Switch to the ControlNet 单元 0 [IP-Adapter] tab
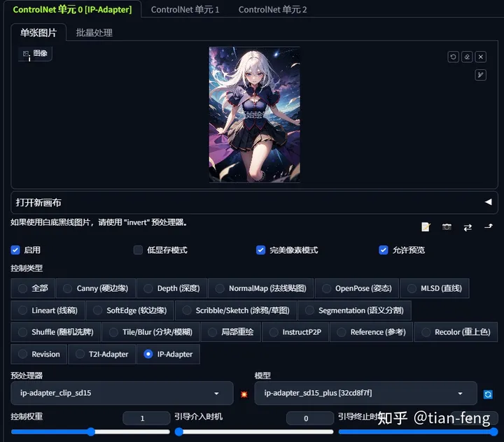Viewport: 504px width, 442px height. 72,10
